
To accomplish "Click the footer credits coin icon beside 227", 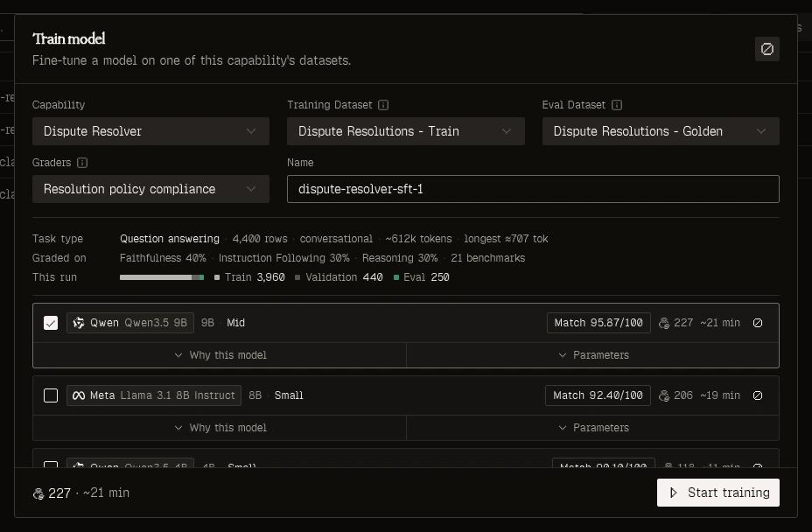I will tap(38, 493).
